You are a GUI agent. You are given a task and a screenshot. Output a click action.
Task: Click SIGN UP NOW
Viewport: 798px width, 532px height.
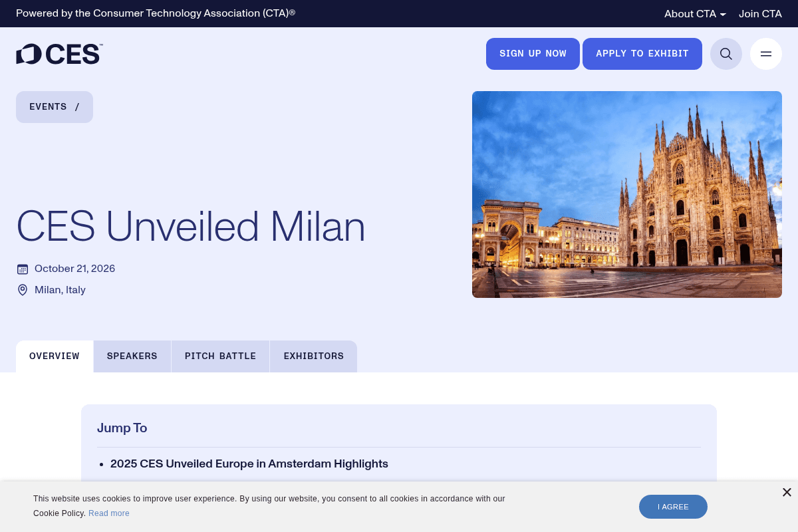[533, 54]
